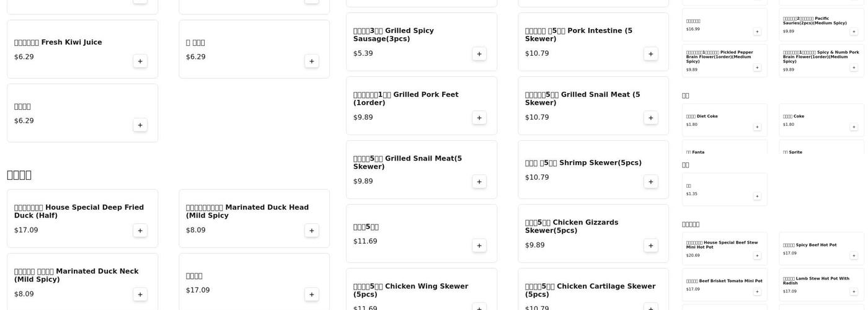Add Lamb Stew Hot Pot With Radish
This screenshot has height=310, width=868.
854,291
